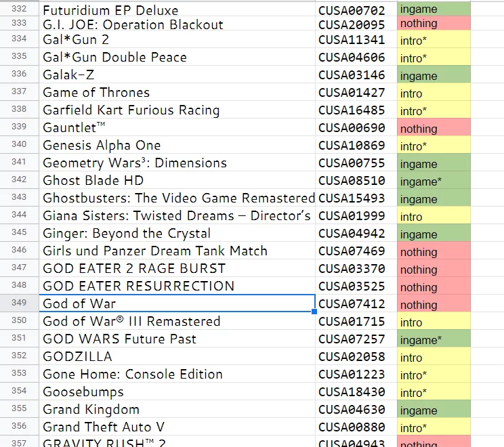Click 'GOD EATER 2 RAGE BURST' cell
Screen dimensions: 504x447
click(x=177, y=268)
